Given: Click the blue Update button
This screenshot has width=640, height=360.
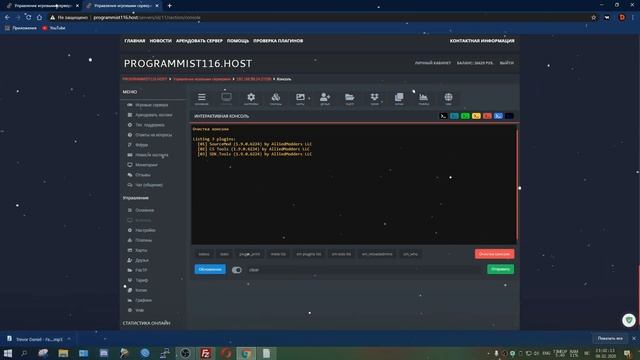Looking at the screenshot, I should coord(210,269).
